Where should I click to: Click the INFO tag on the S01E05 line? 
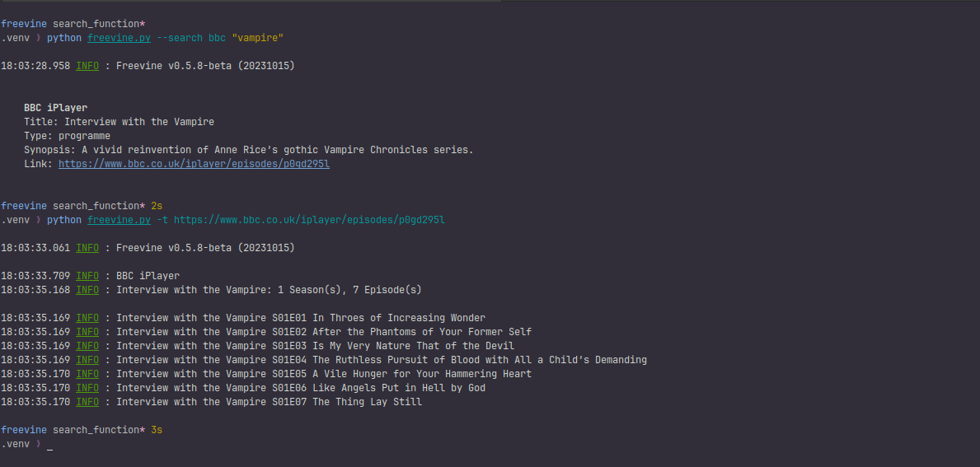[x=87, y=374]
